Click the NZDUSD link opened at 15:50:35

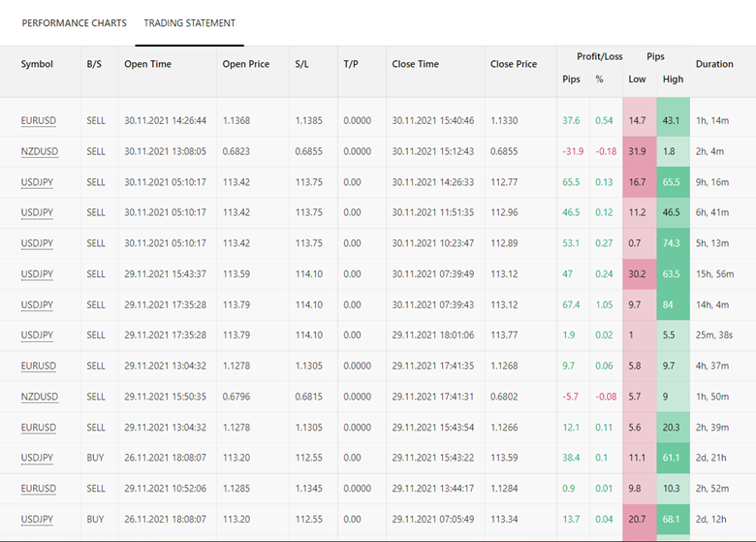(40, 397)
